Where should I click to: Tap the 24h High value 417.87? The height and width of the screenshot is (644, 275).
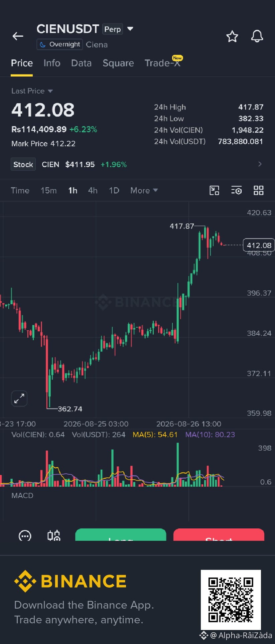coord(251,107)
